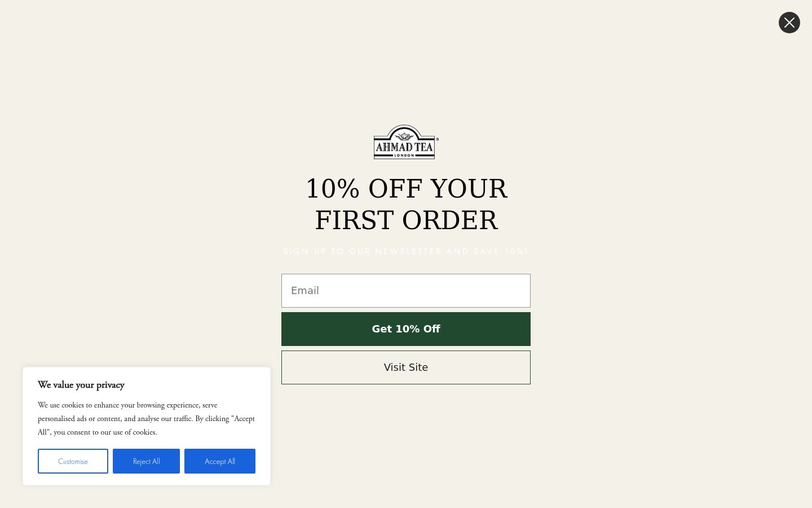Accept All cookies
Viewport: 812px width, 508px height.
tap(220, 461)
